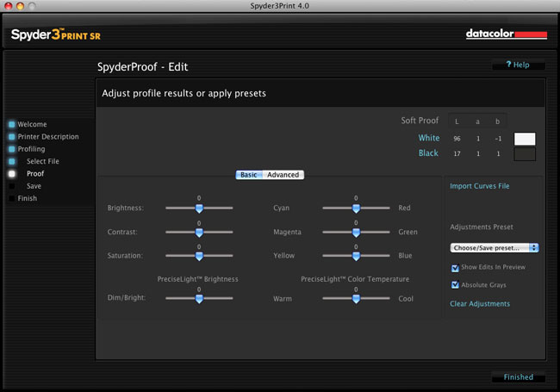Click the Import Curves File link
The image size is (560, 392).
tap(480, 186)
